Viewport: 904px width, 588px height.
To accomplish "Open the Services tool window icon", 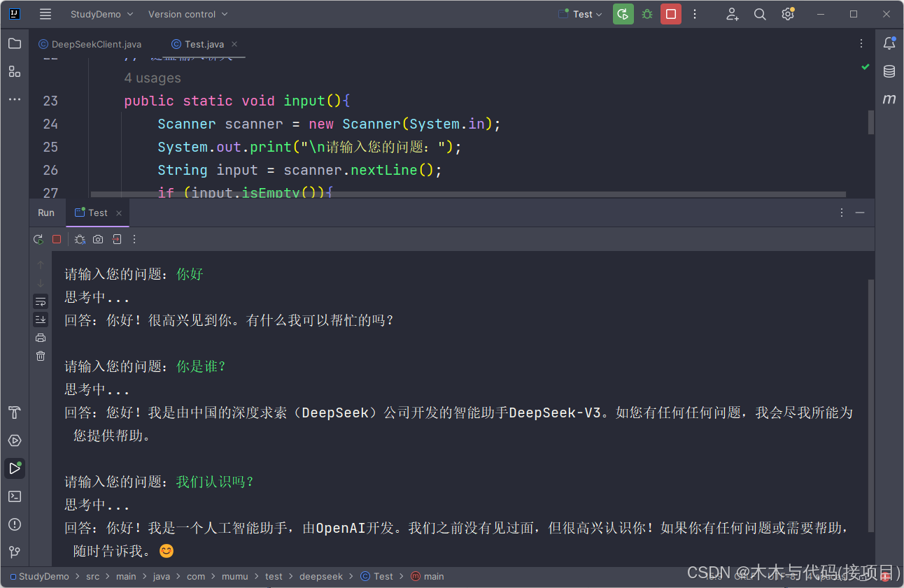I will (15, 440).
